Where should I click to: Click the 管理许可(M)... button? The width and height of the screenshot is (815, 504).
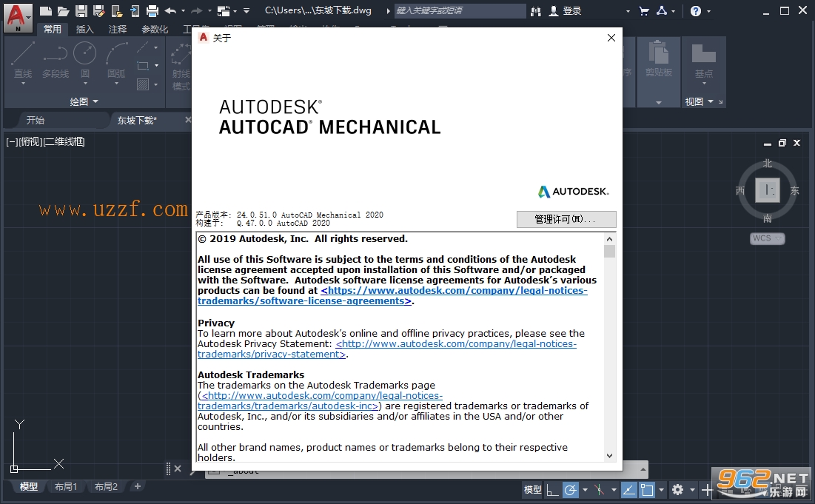pos(566,219)
